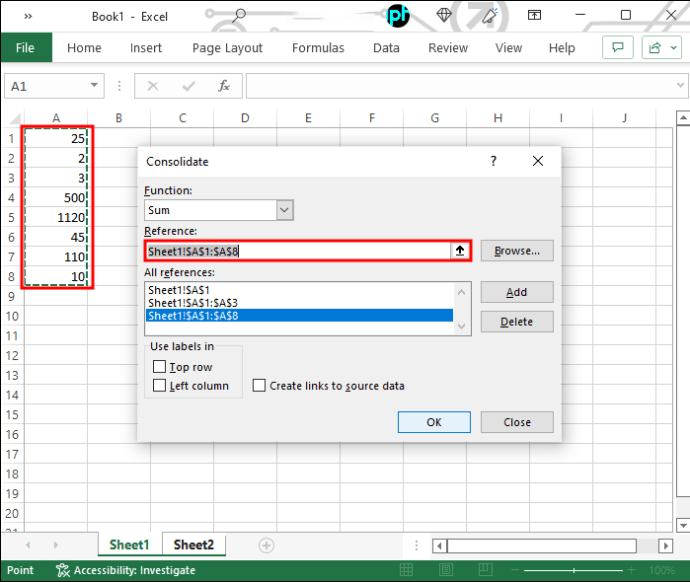This screenshot has width=690, height=582.
Task: Open the Page Layout ribbon tab
Action: 227,48
